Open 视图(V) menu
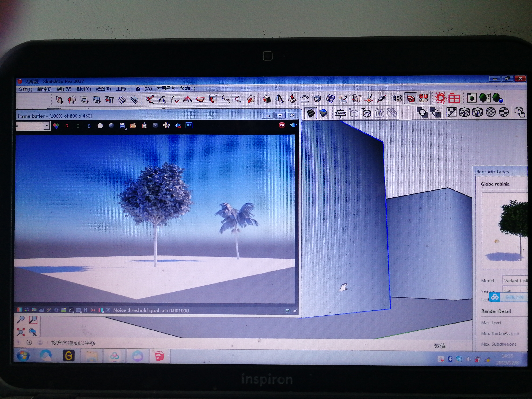This screenshot has width=532, height=399. click(x=64, y=89)
